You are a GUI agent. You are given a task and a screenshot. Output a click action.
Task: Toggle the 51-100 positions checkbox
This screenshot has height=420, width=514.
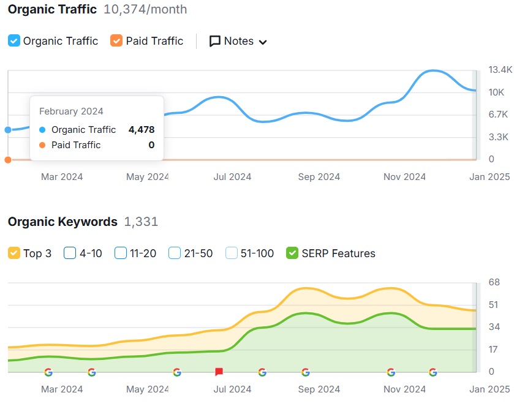(x=232, y=253)
